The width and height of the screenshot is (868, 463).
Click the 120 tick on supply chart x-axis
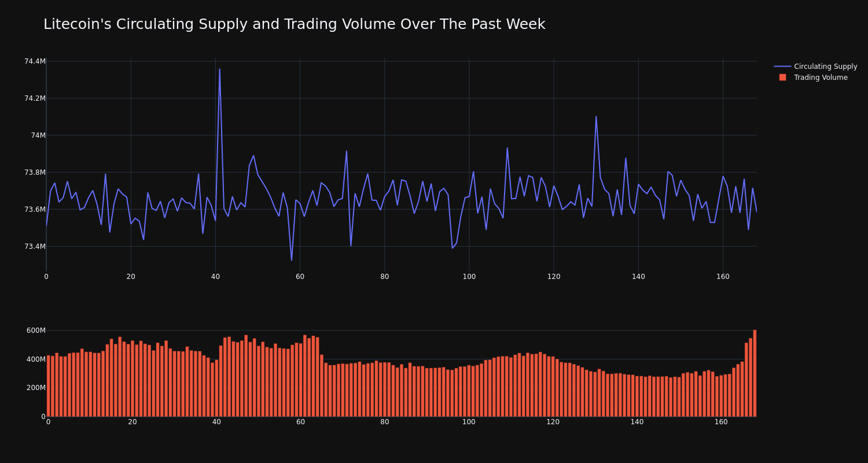coord(554,277)
